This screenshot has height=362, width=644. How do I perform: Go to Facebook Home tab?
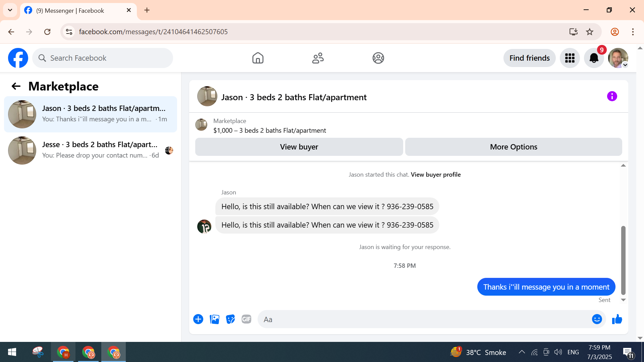tap(258, 58)
